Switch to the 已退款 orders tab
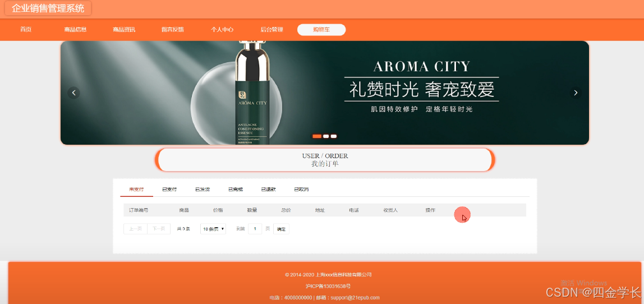The image size is (644, 304). tap(268, 190)
